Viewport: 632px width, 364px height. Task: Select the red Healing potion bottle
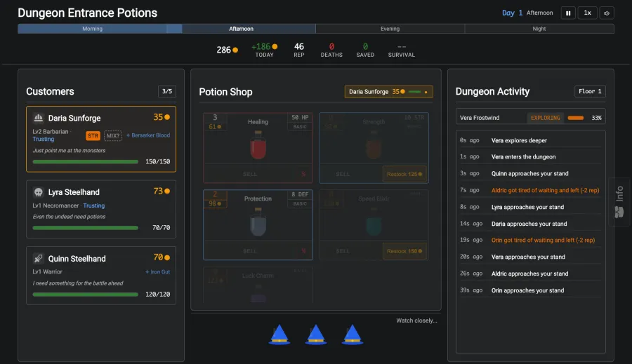[x=258, y=145]
